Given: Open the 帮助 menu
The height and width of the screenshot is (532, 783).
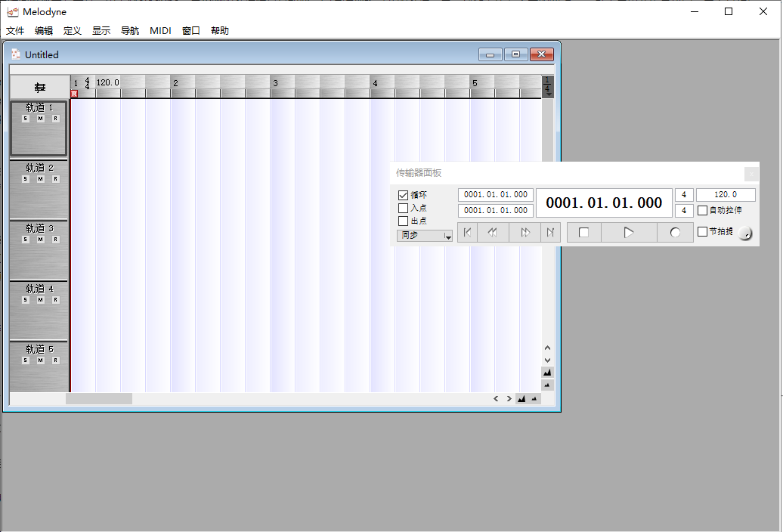Looking at the screenshot, I should (220, 31).
